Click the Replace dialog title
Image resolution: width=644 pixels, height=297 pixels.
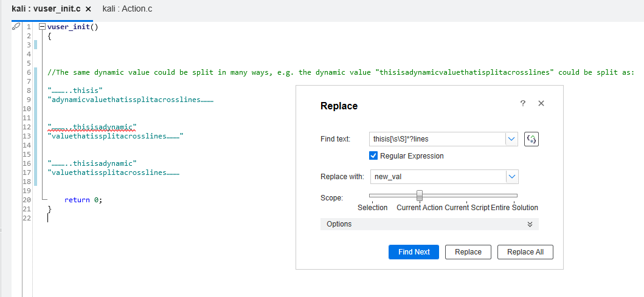339,106
